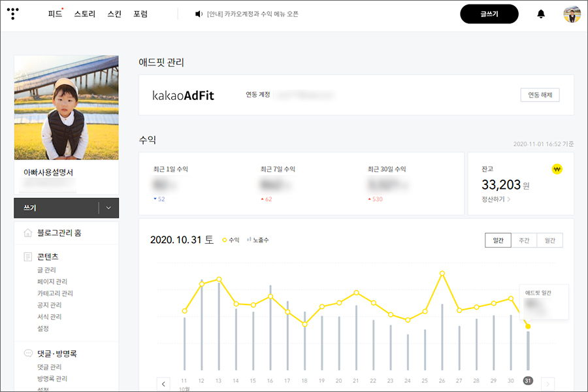Open 설정 under 콘텐츠
Screen dimensions: 588x392
click(42, 328)
